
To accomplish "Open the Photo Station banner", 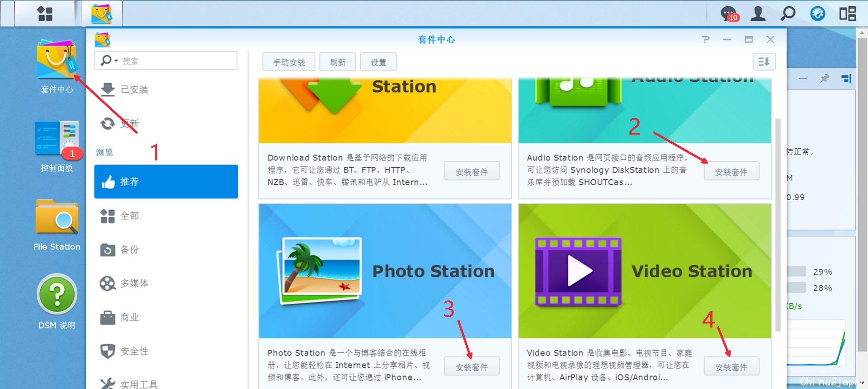I will coord(385,271).
